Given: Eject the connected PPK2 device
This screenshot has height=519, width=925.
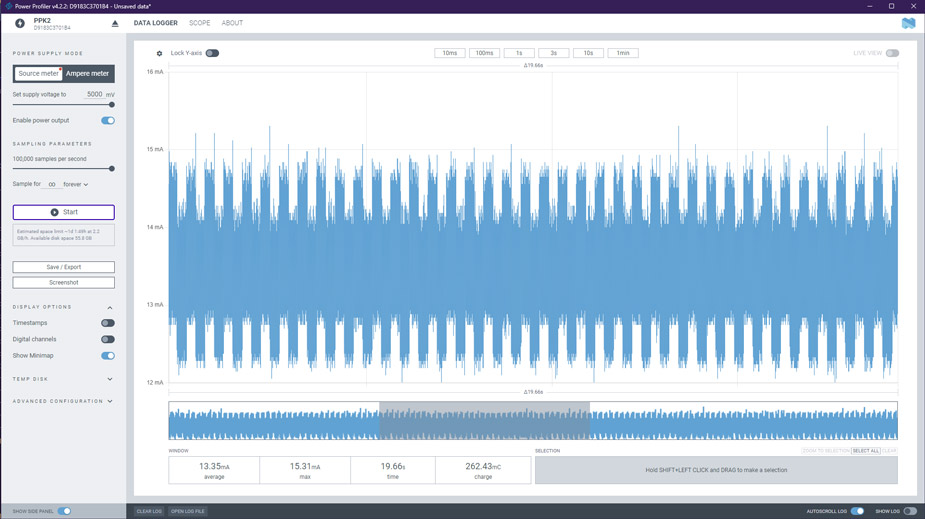Looking at the screenshot, I should pos(115,23).
